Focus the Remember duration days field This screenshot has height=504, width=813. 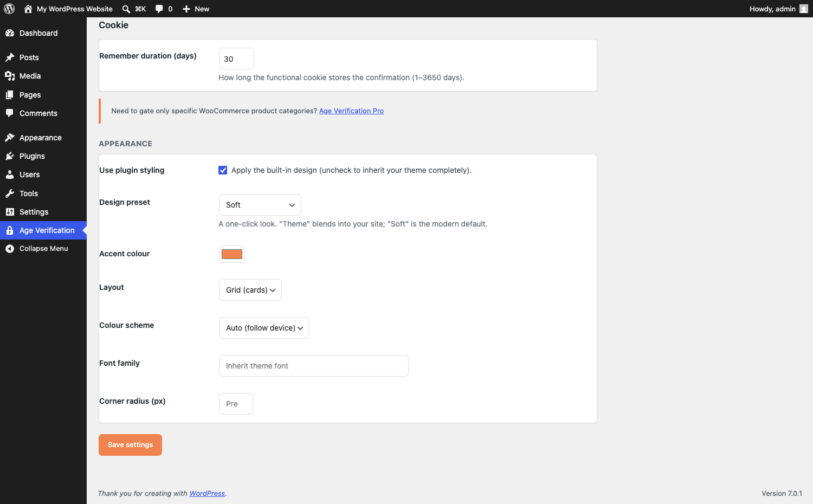click(236, 59)
